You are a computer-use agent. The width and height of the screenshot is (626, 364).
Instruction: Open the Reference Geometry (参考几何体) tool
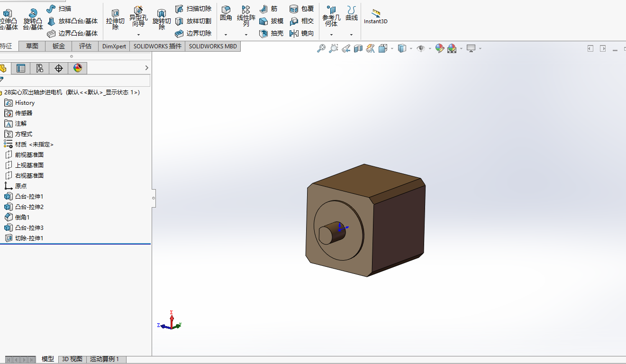coord(331,16)
